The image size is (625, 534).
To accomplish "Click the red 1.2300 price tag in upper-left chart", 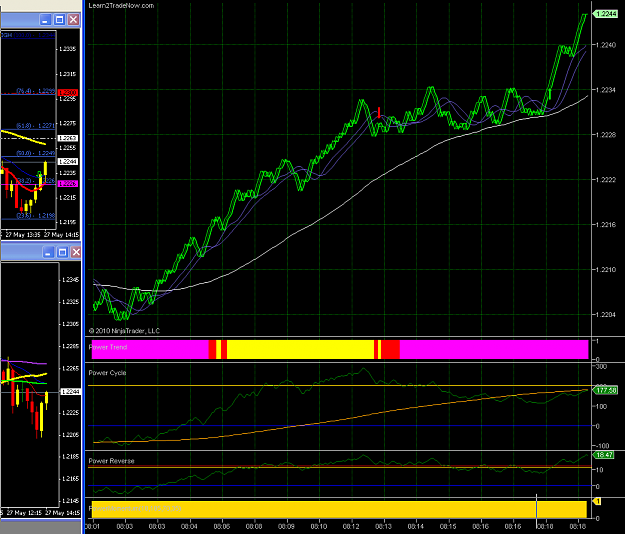I will coord(68,92).
